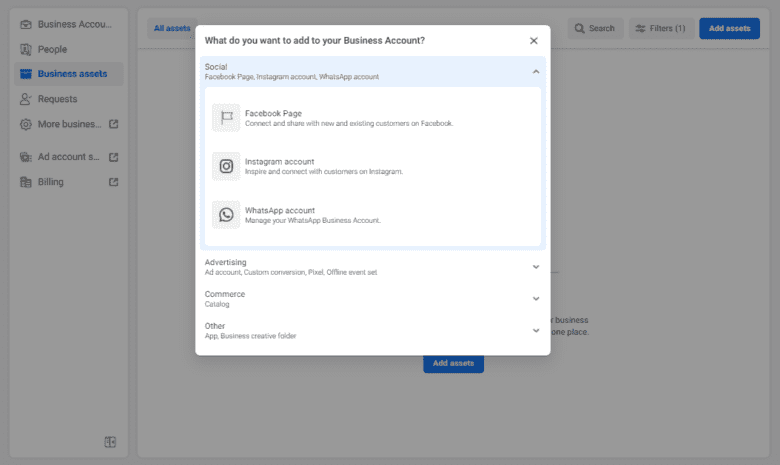Expand the Commerce section chevron
780x465 pixels.
536,299
